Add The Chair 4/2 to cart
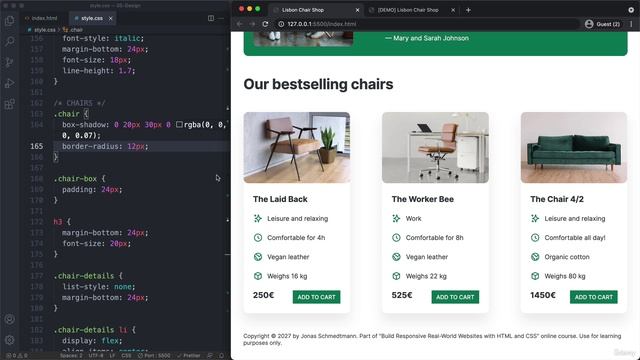 point(593,297)
